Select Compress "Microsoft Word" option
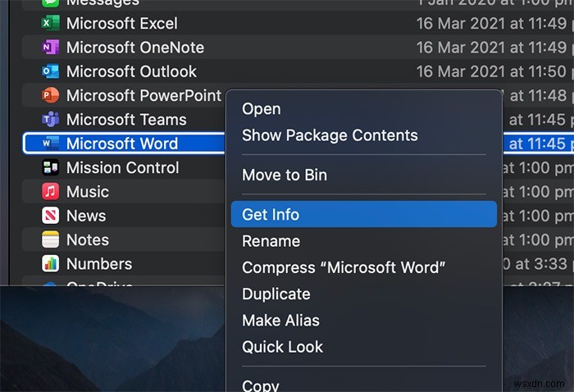This screenshot has height=392, width=574. [x=344, y=267]
